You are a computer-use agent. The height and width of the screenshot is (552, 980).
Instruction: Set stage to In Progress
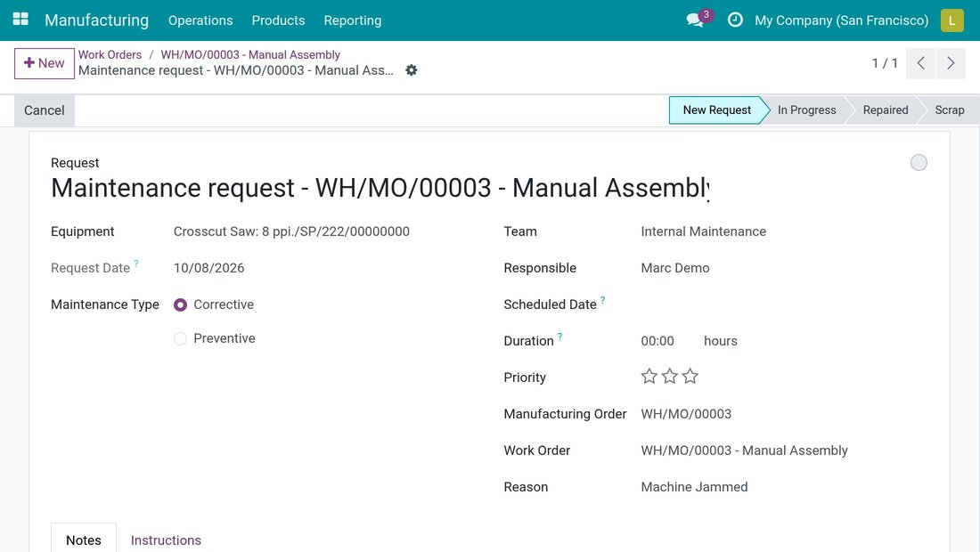(x=807, y=110)
